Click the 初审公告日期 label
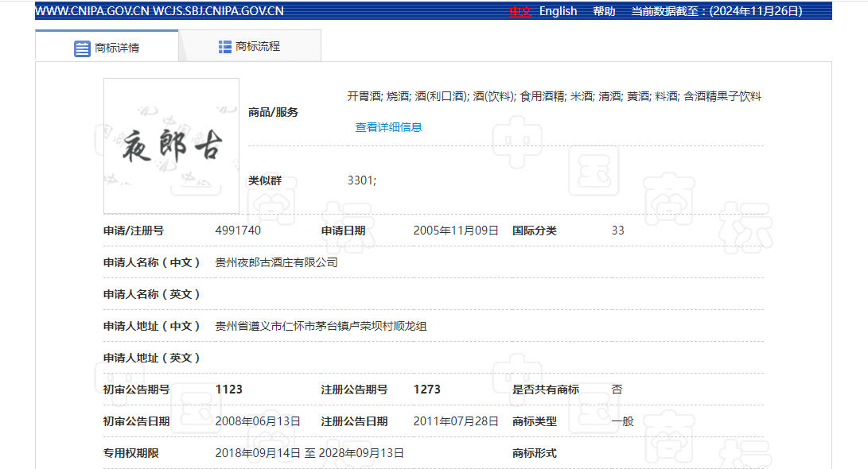The image size is (868, 469). point(136,421)
